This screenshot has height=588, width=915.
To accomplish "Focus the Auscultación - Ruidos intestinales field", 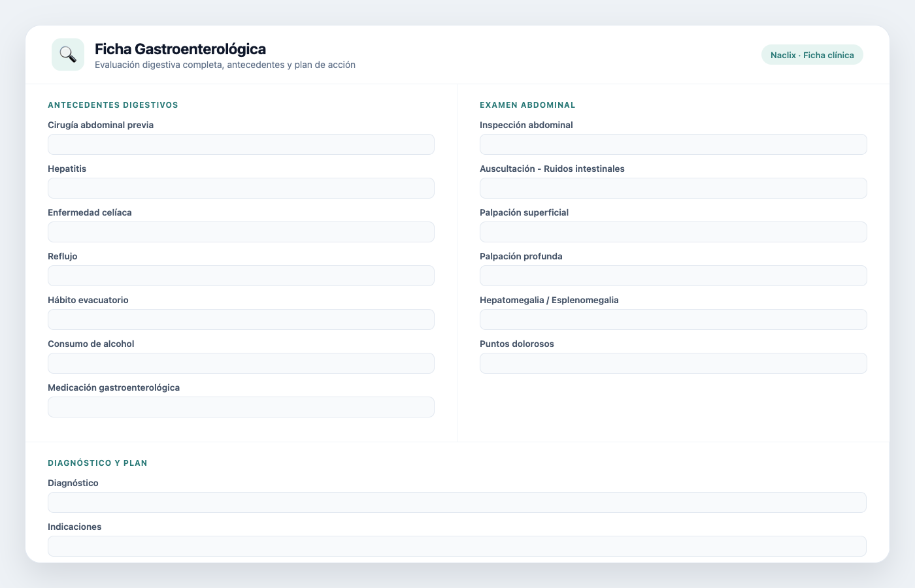I will 673,188.
